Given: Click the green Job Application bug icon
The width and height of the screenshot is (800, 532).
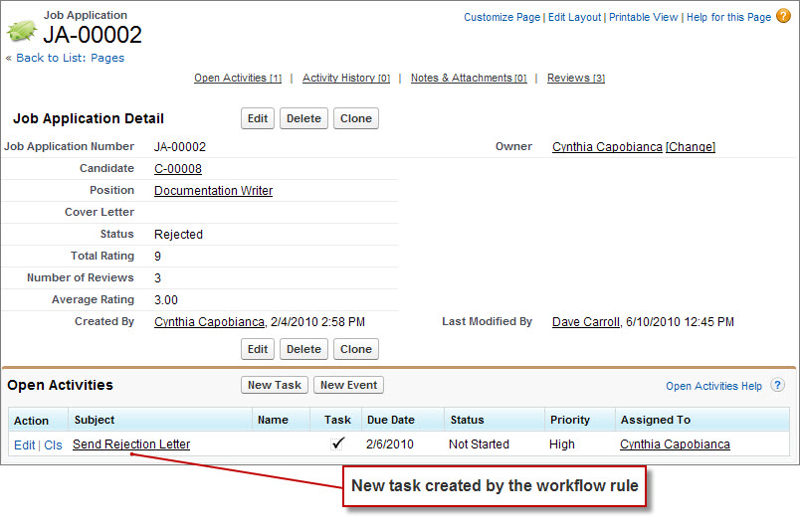Looking at the screenshot, I should (22, 31).
